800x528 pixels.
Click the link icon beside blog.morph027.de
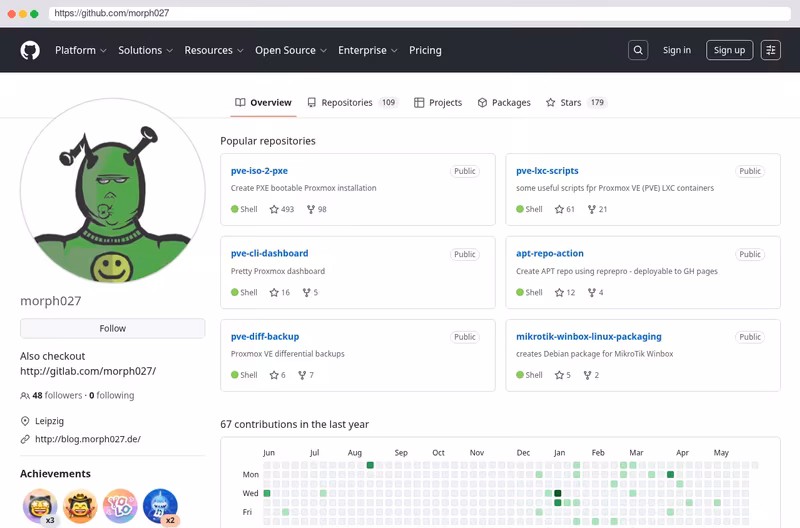[25, 439]
